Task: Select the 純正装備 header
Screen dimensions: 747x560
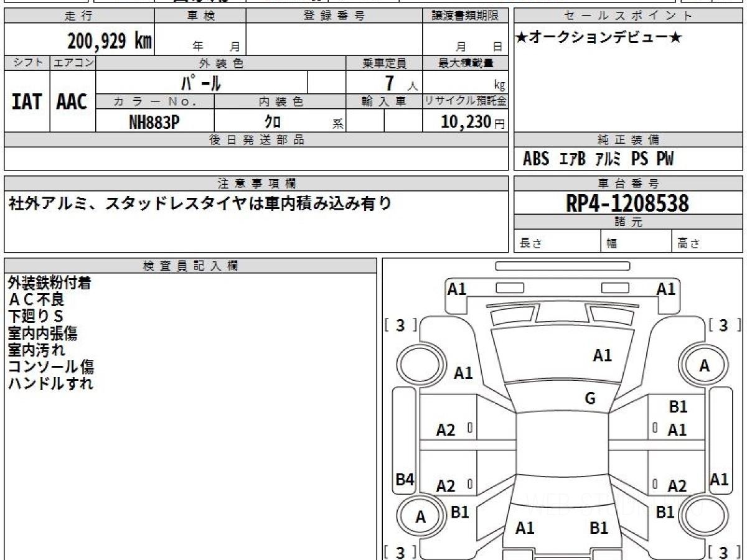Action: coord(628,140)
